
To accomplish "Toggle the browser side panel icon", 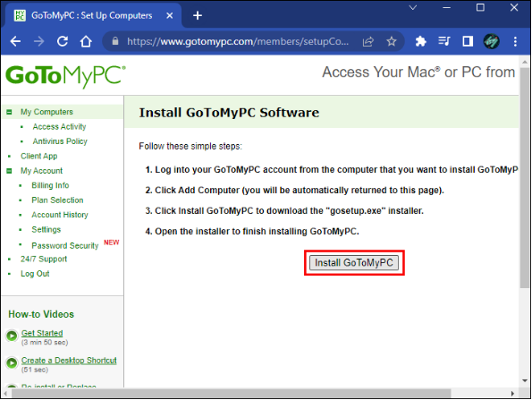I will click(x=468, y=41).
